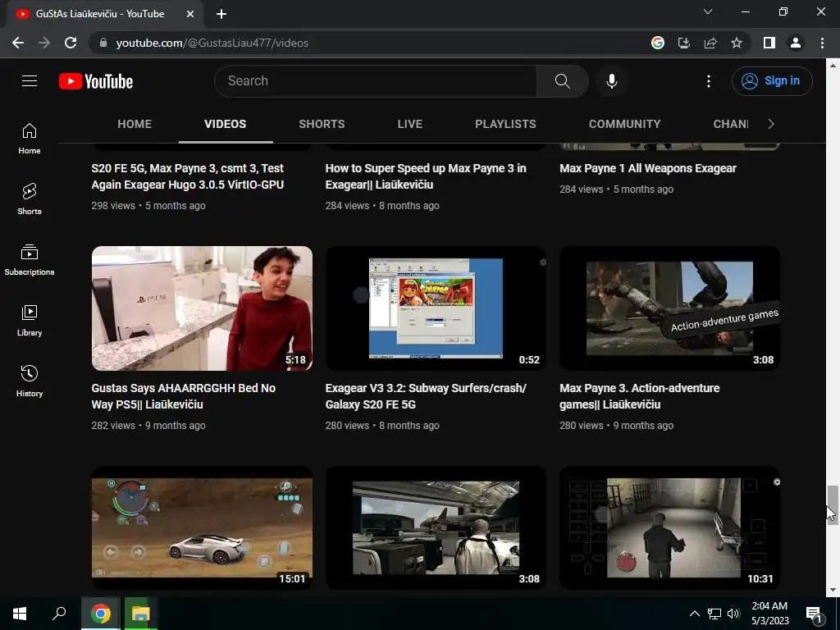The image size is (840, 630).
Task: Click the magnifier search button
Action: pos(562,81)
